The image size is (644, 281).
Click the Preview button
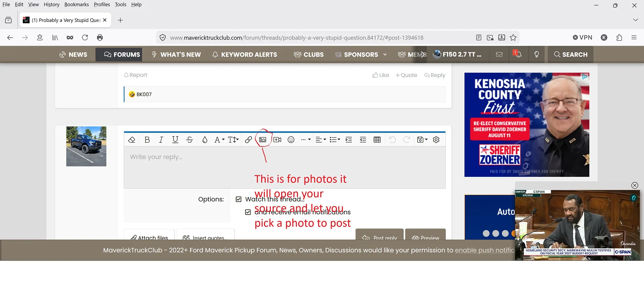point(425,235)
